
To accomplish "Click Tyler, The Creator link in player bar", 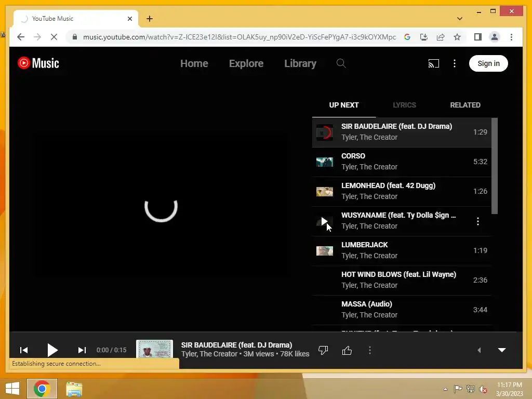I will (209, 354).
